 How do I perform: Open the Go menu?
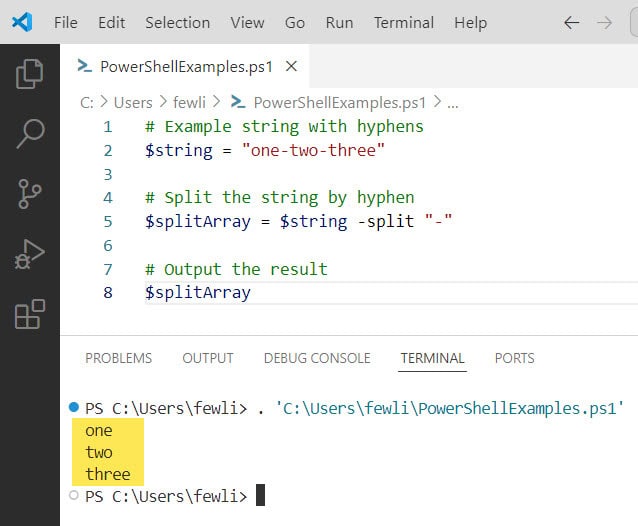coord(295,23)
